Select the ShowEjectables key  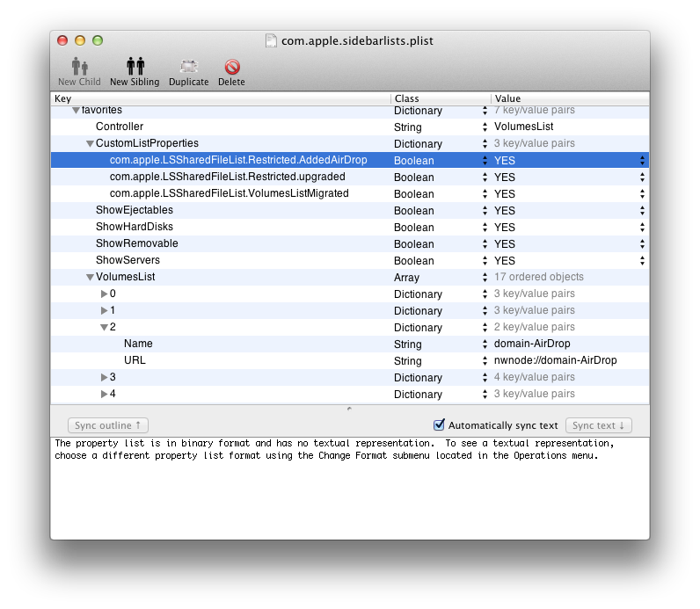(135, 210)
